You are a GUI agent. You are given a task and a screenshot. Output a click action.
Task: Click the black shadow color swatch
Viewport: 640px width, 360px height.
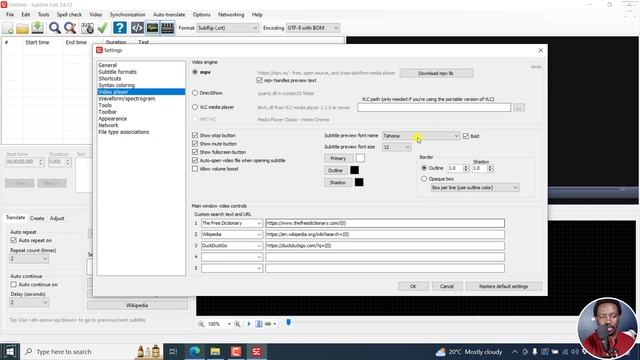pyautogui.click(x=359, y=182)
